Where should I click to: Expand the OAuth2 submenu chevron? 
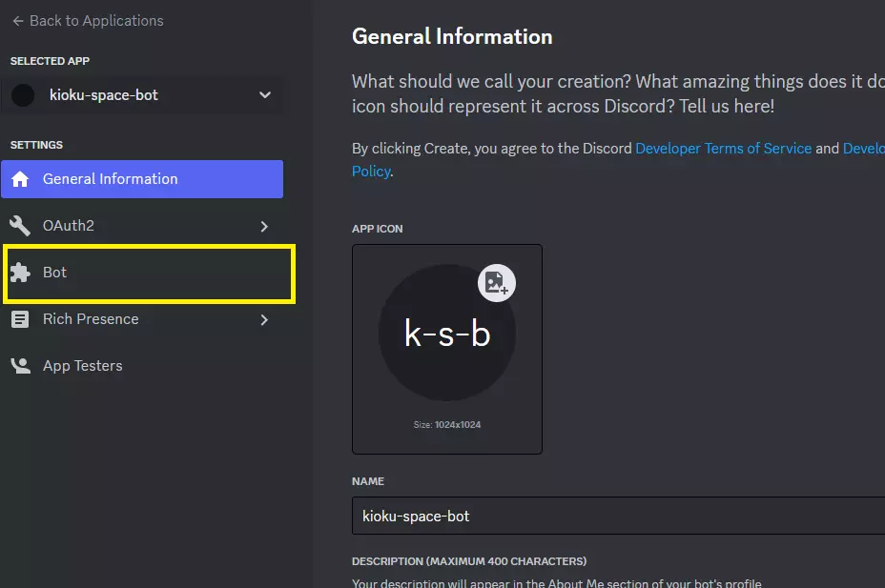pyautogui.click(x=264, y=226)
